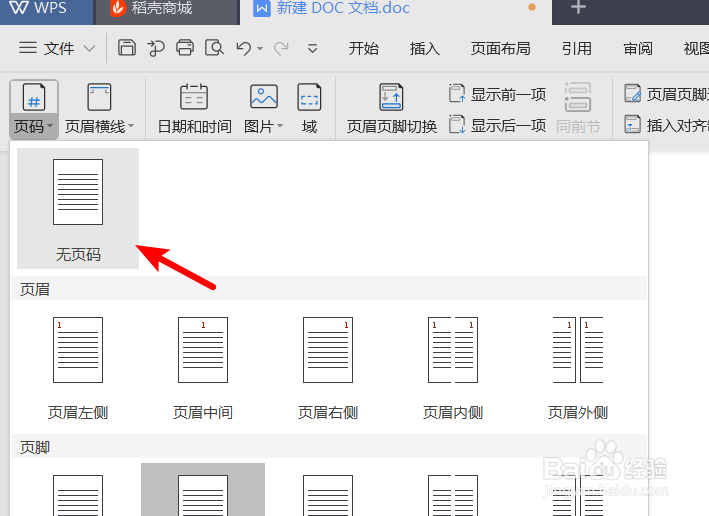Click 插入对齐 tab stop button

pyautogui.click(x=666, y=125)
